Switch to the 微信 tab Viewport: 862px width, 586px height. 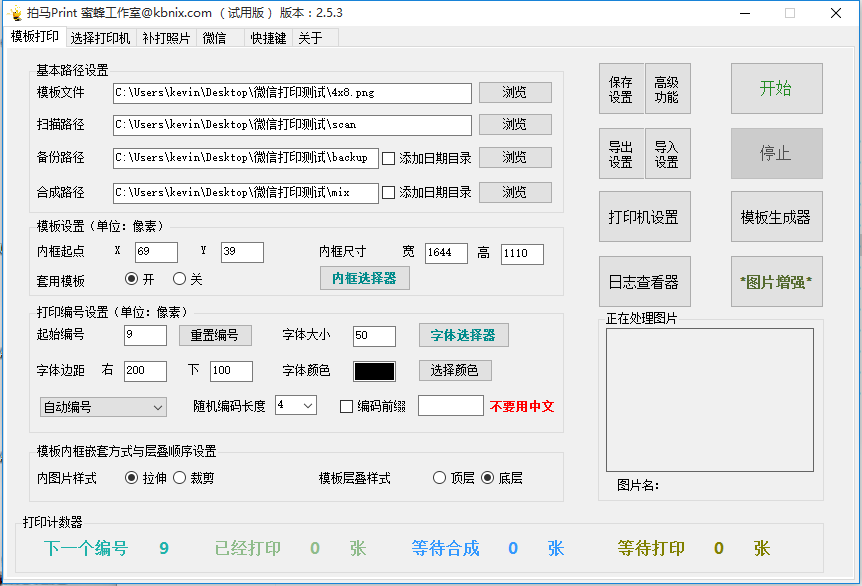pyautogui.click(x=216, y=36)
